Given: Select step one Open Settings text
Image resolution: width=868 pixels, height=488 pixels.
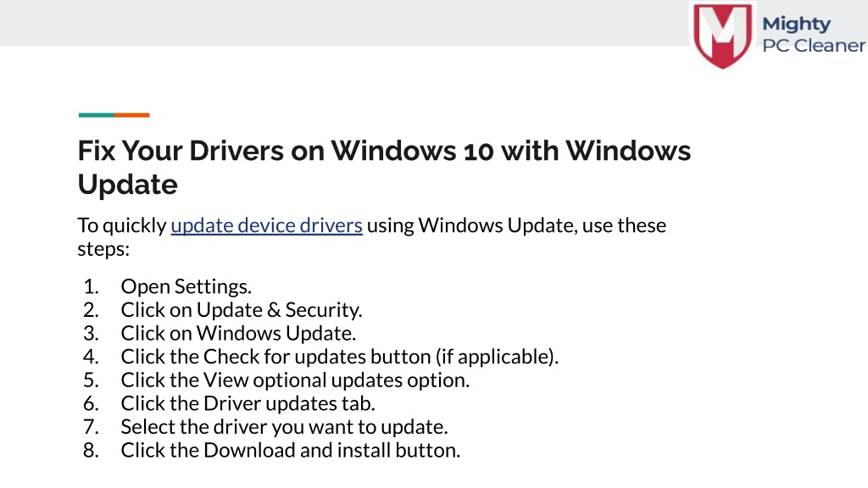Looking at the screenshot, I should tap(186, 286).
